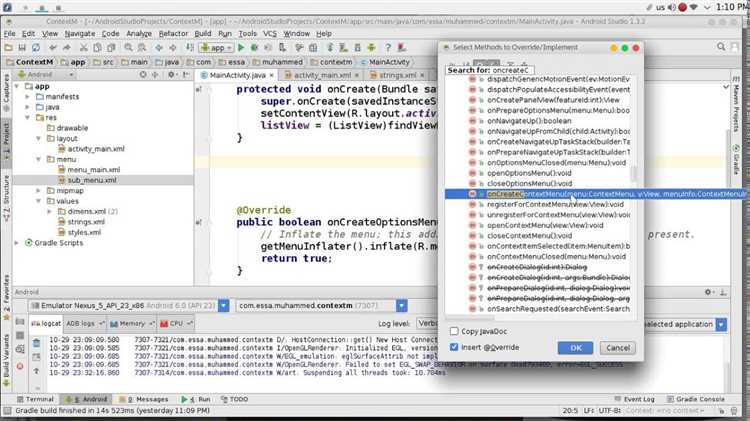Select menu_main.xml in project tree

pyautogui.click(x=93, y=170)
